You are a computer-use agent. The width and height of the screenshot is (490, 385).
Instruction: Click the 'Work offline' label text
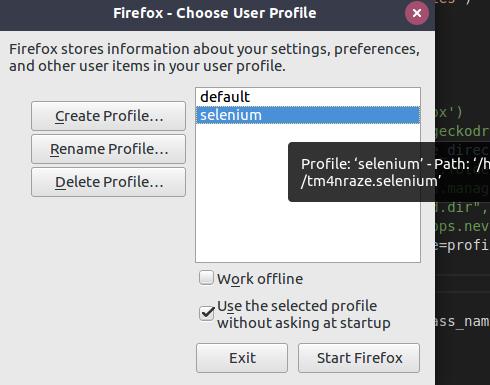260,279
